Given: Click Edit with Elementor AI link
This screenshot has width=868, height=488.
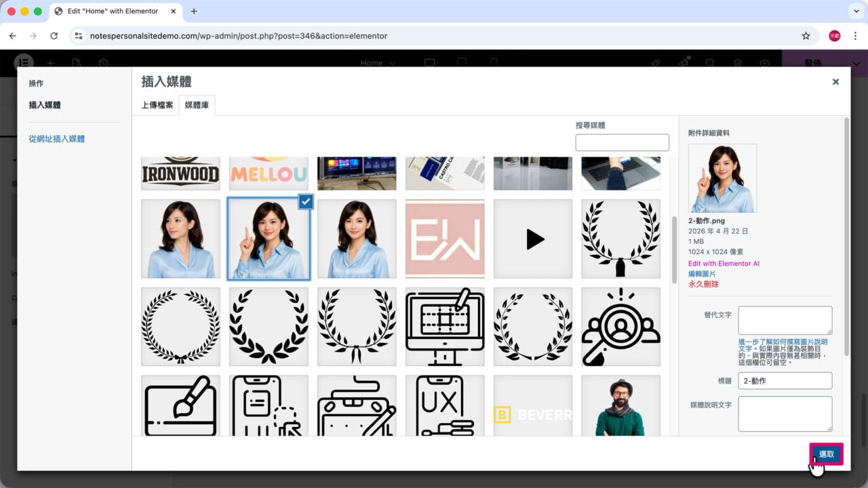Looking at the screenshot, I should 724,264.
